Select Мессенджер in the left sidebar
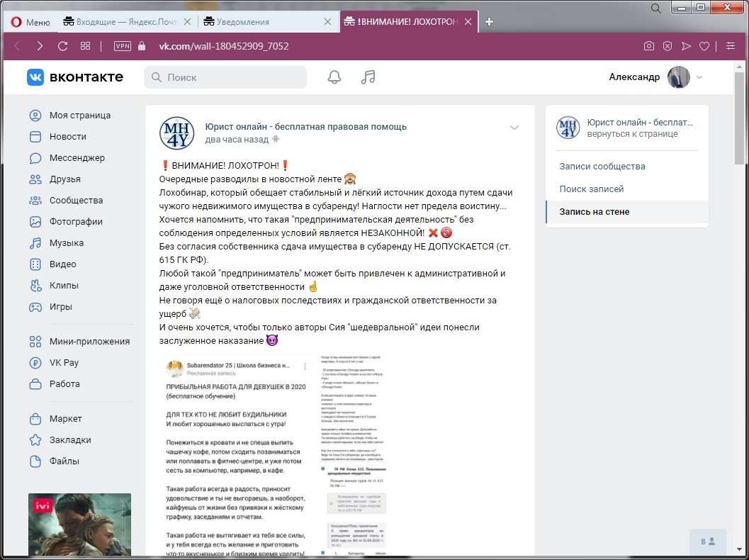This screenshot has width=749, height=560. click(x=77, y=158)
